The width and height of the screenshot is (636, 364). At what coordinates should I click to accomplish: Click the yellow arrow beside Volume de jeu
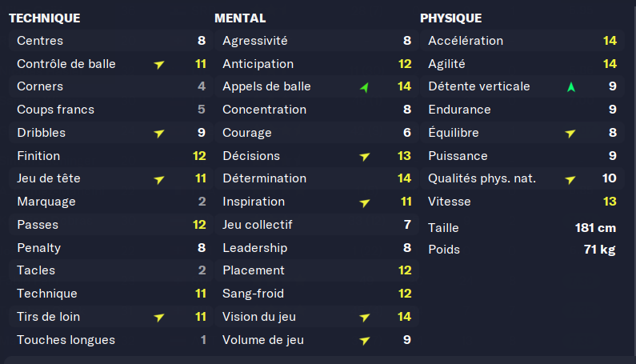[x=365, y=340]
